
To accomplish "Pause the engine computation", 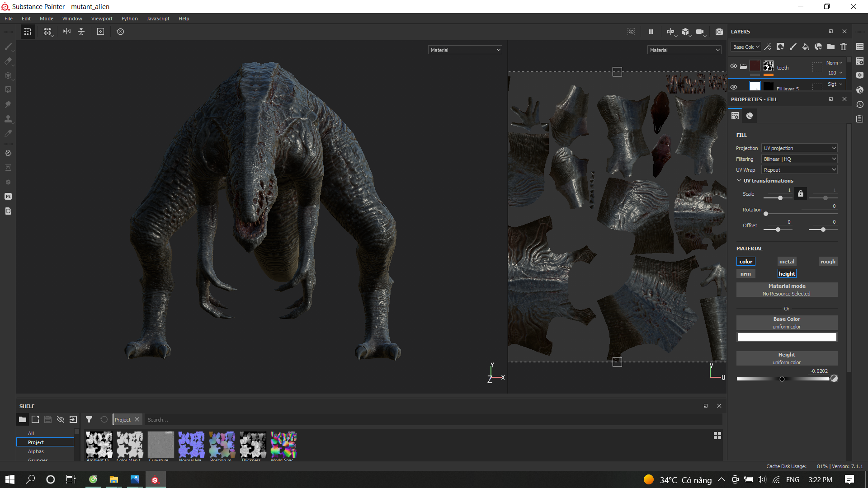I will pyautogui.click(x=651, y=32).
